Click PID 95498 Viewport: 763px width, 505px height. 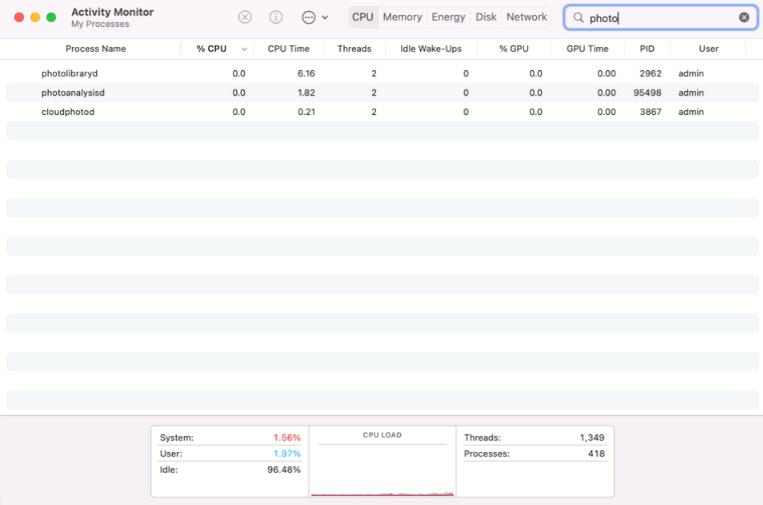click(647, 92)
